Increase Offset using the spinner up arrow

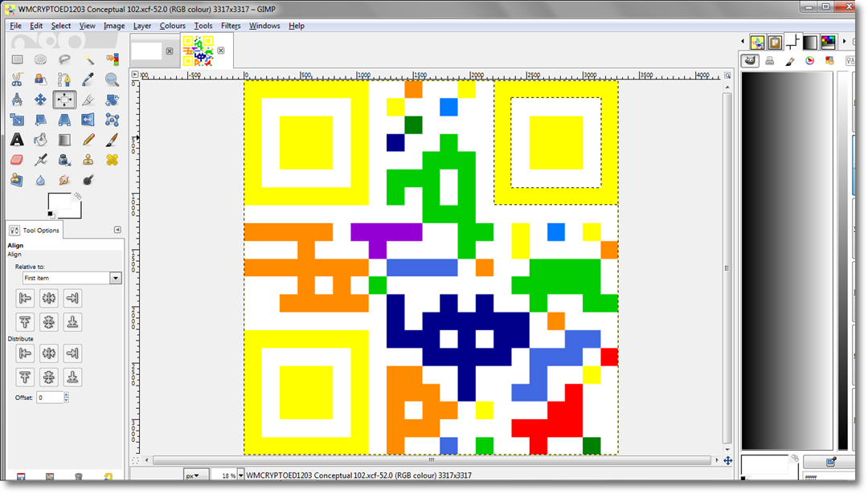[67, 394]
